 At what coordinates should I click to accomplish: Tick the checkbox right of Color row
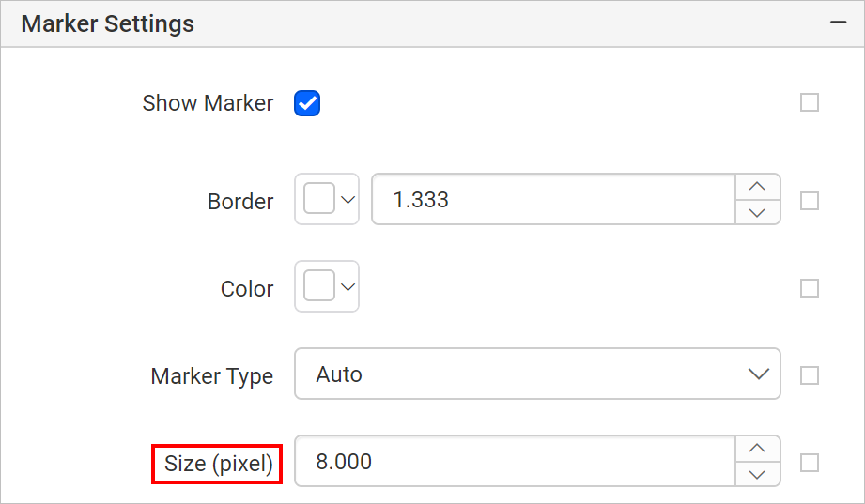810,288
